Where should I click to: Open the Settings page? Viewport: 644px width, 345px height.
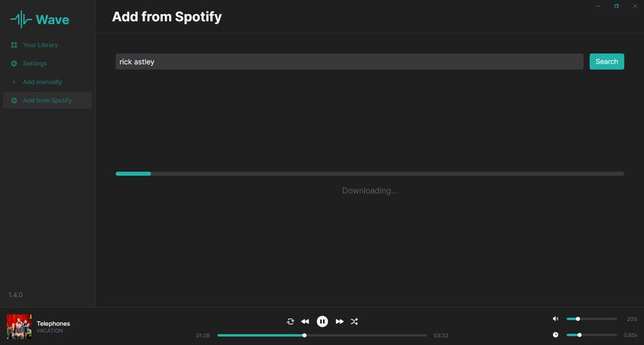[34, 63]
